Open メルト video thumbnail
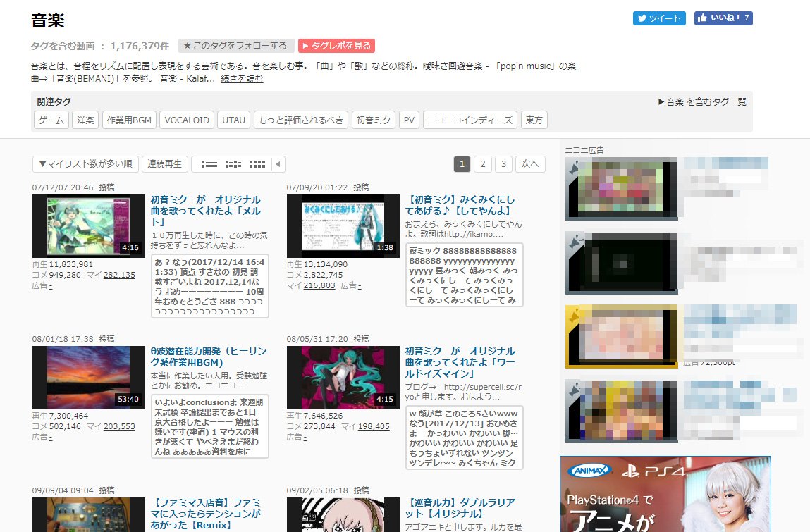 pyautogui.click(x=88, y=226)
